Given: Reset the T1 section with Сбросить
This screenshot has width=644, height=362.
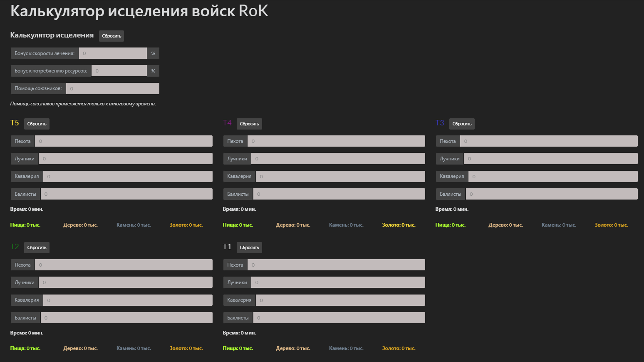Looking at the screenshot, I should click(249, 247).
